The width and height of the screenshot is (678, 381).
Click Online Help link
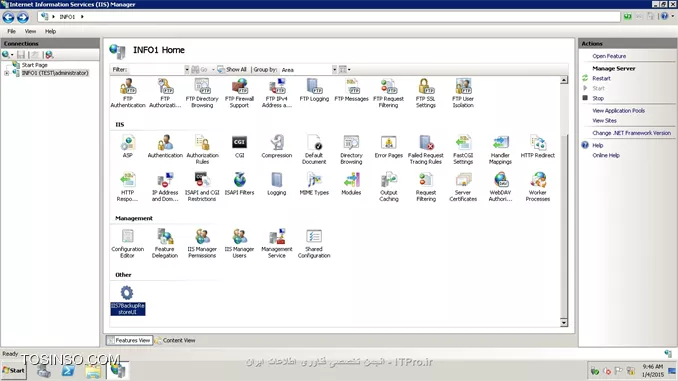606,155
